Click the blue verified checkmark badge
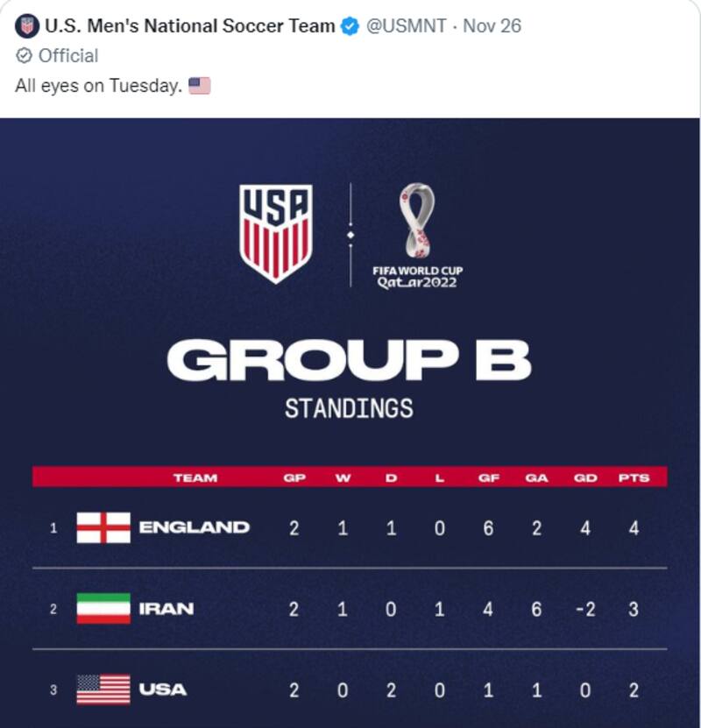This screenshot has width=701, height=728. 350,26
